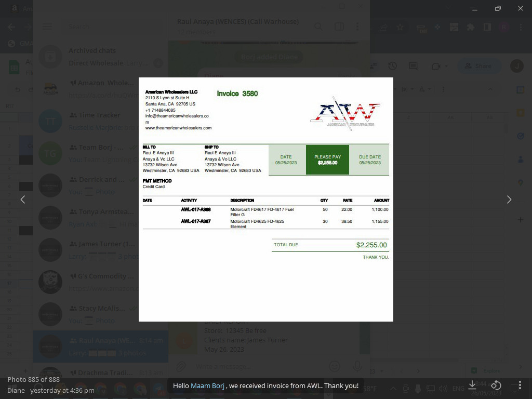Click the Explore button in Google Sheets
The image size is (532, 399).
point(486,370)
